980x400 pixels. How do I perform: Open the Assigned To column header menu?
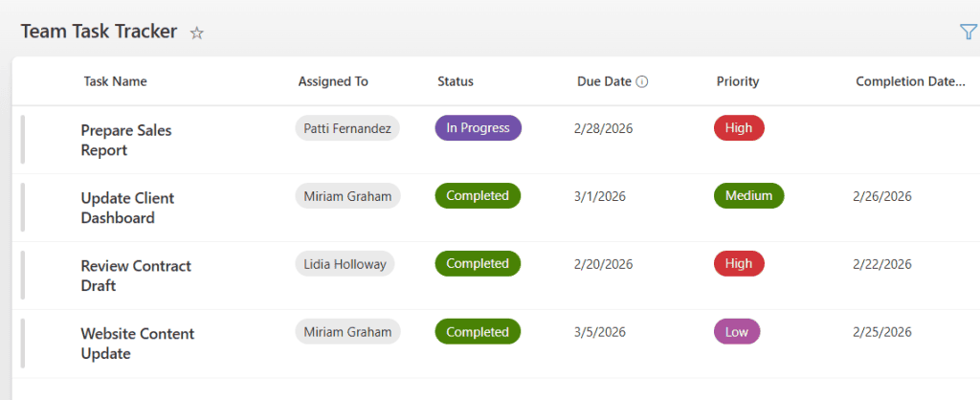point(333,81)
